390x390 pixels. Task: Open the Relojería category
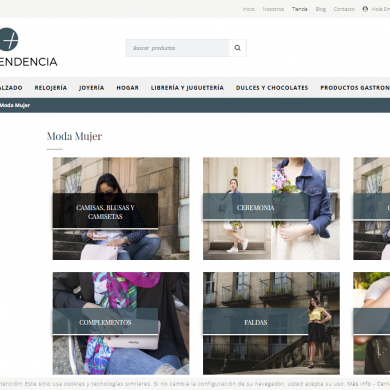(51, 88)
